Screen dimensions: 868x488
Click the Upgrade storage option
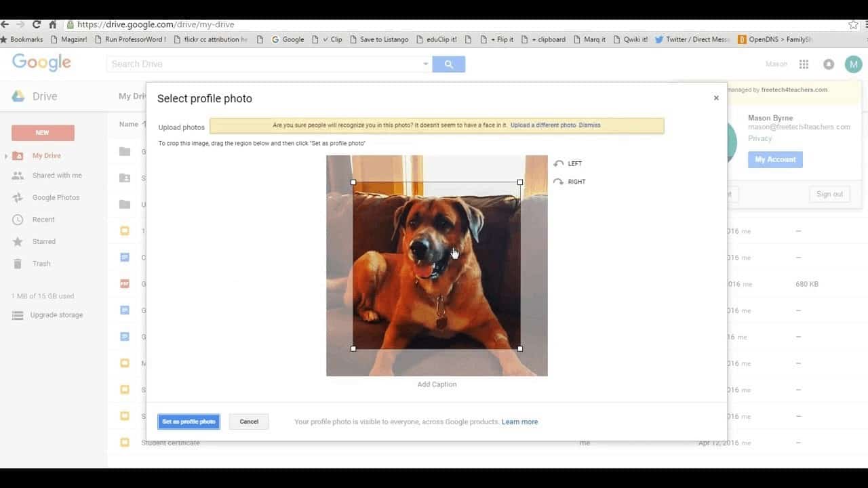pos(56,314)
